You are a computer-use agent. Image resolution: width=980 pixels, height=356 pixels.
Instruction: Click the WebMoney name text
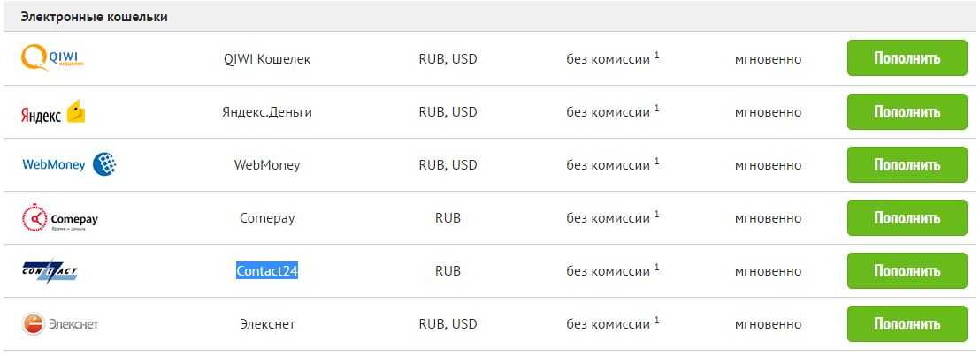click(267, 165)
